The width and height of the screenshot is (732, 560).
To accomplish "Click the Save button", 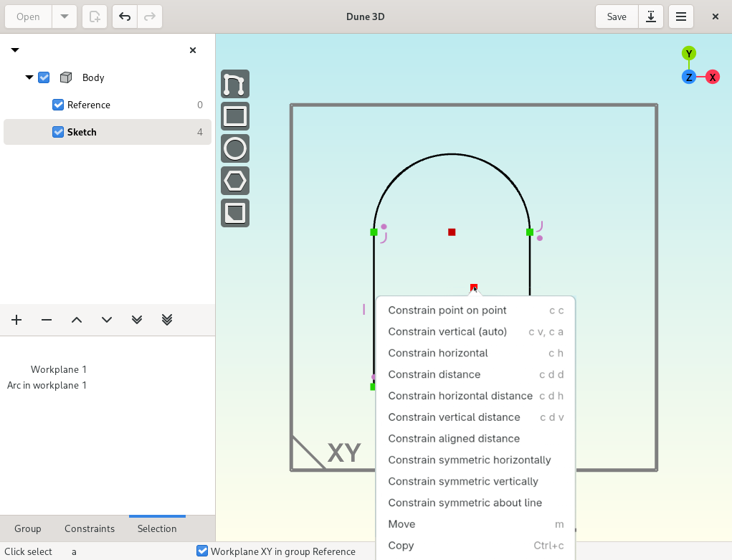I will tap(617, 16).
